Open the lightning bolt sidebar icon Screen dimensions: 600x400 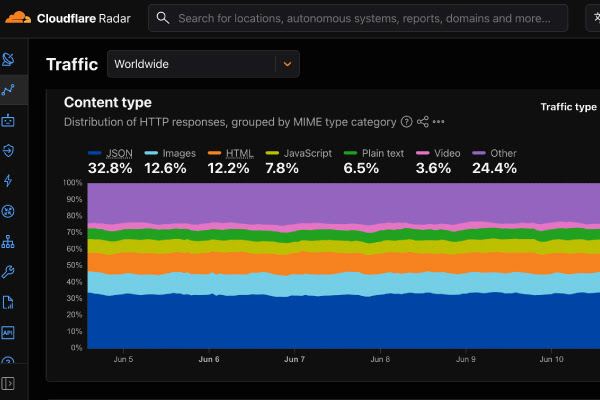pos(8,181)
